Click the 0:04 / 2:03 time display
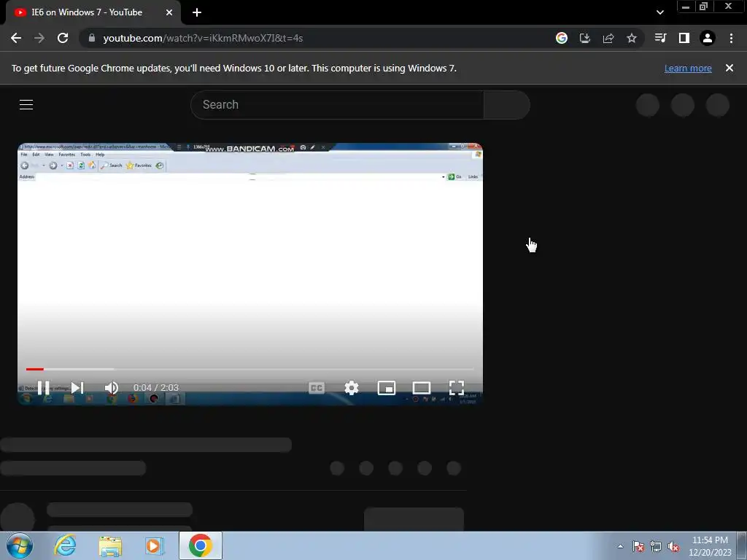 point(156,388)
